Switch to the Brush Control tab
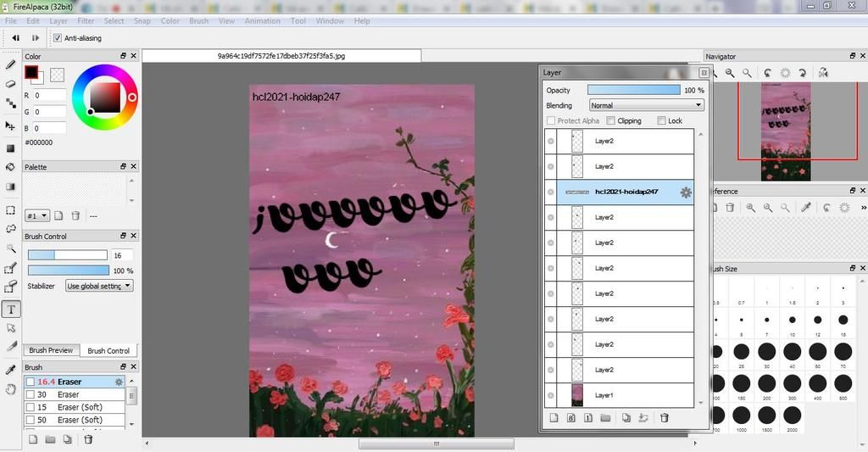 click(x=108, y=350)
